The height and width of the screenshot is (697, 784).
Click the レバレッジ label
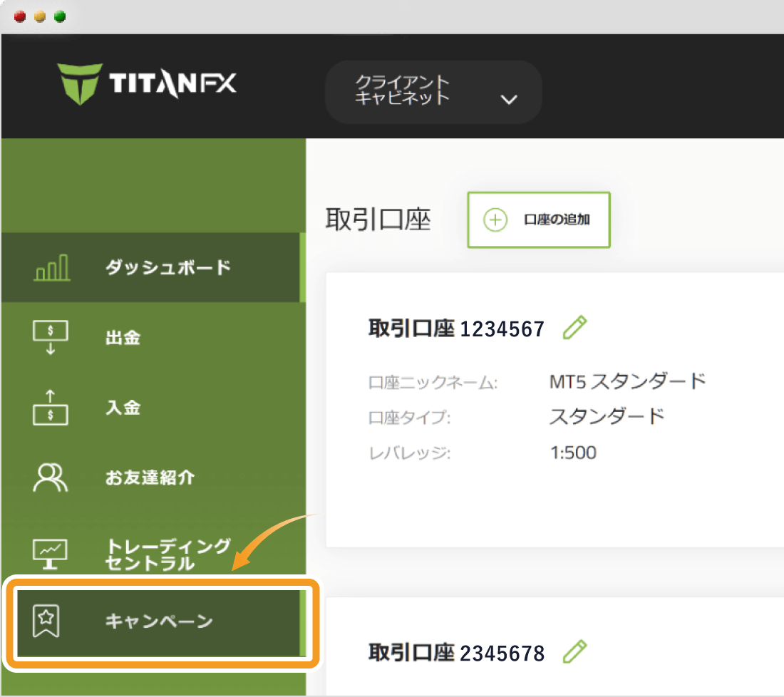coord(410,453)
